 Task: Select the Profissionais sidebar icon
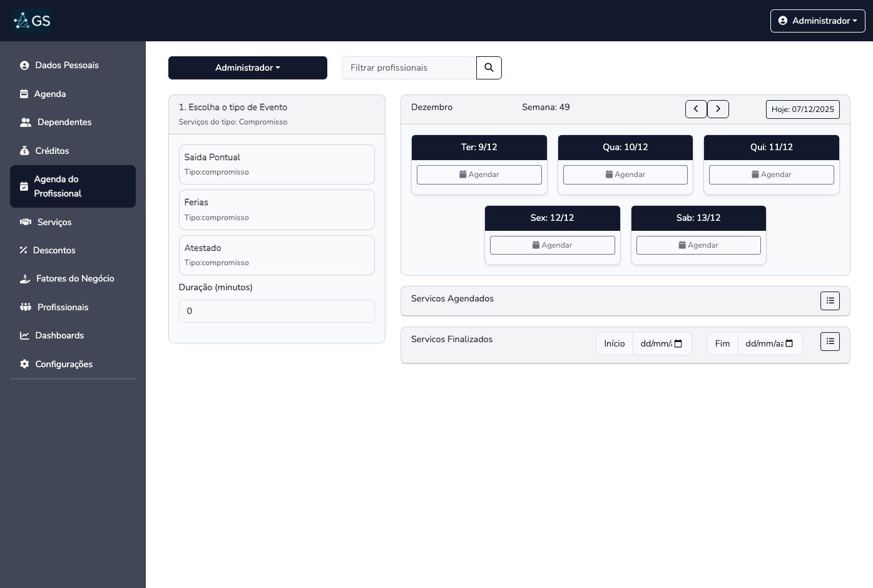[x=25, y=307]
